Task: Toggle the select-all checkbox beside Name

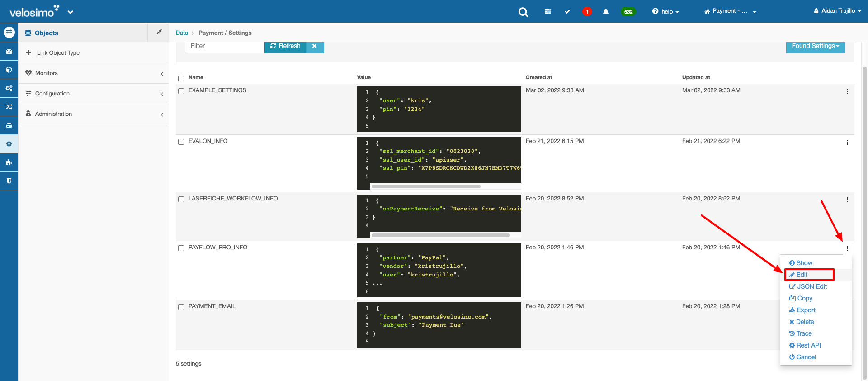Action: click(x=181, y=78)
